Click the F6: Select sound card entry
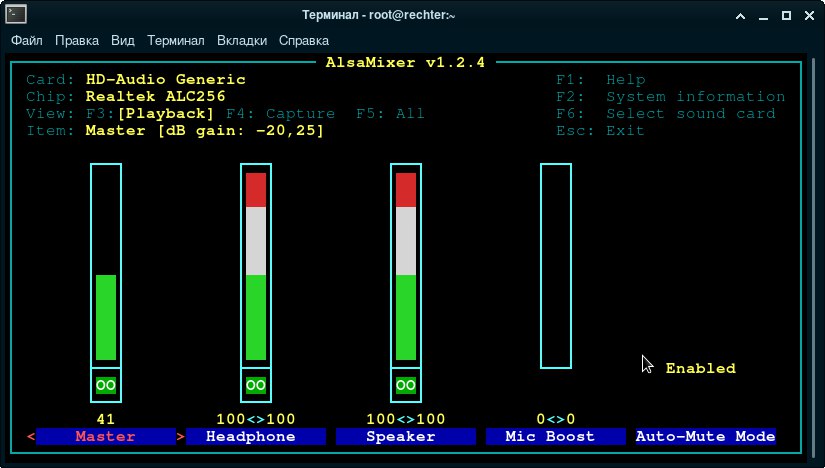Screen dimensions: 825x468 666,113
